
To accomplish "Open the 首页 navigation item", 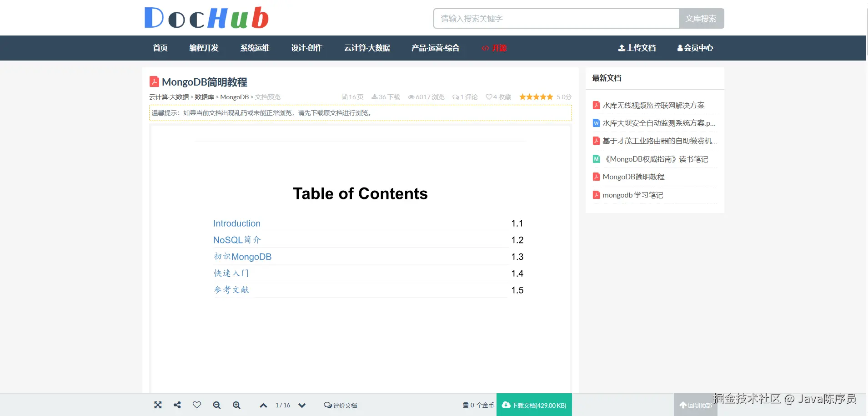I will [x=160, y=48].
